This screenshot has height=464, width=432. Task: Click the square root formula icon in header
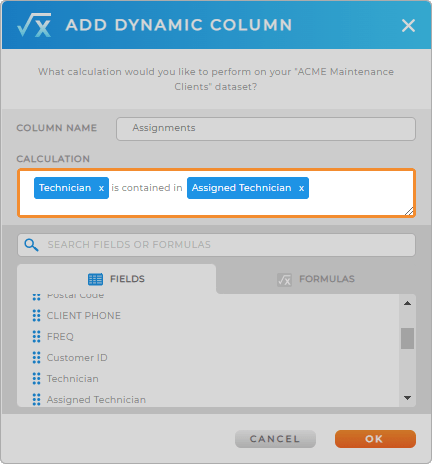[x=34, y=25]
